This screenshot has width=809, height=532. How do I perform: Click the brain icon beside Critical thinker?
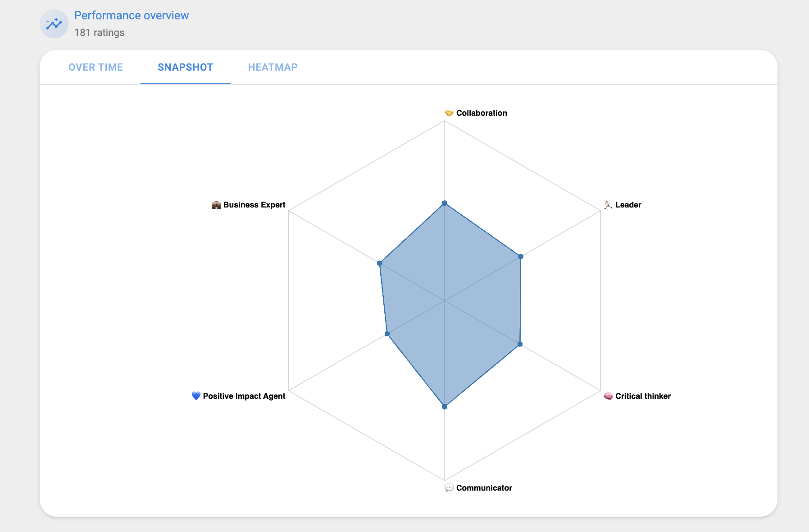pos(608,396)
